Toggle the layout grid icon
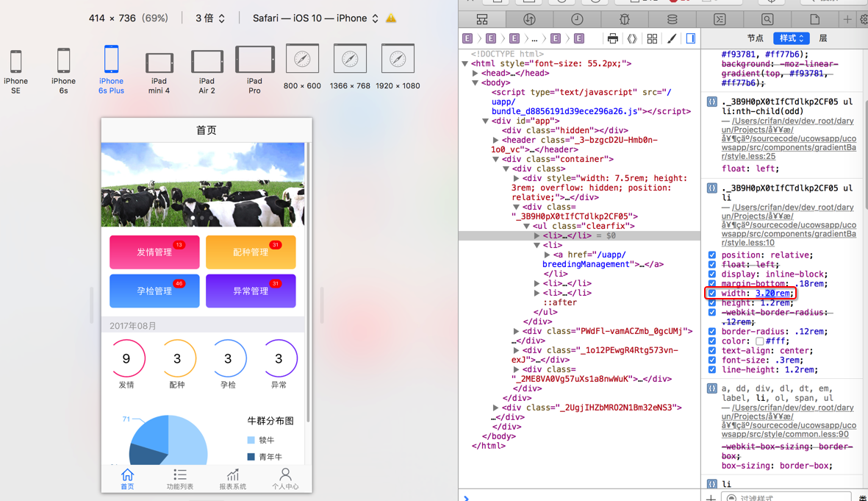 [x=652, y=38]
